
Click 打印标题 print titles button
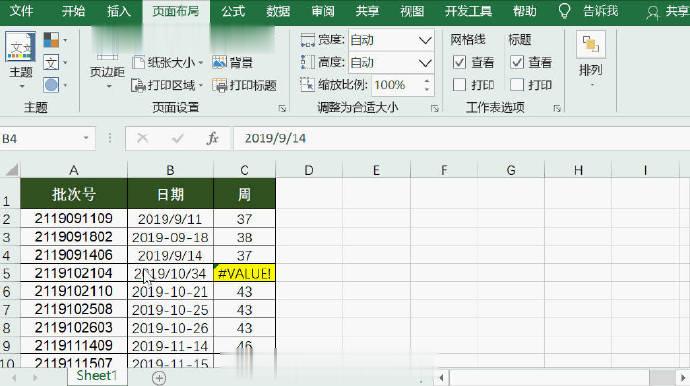[x=244, y=85]
